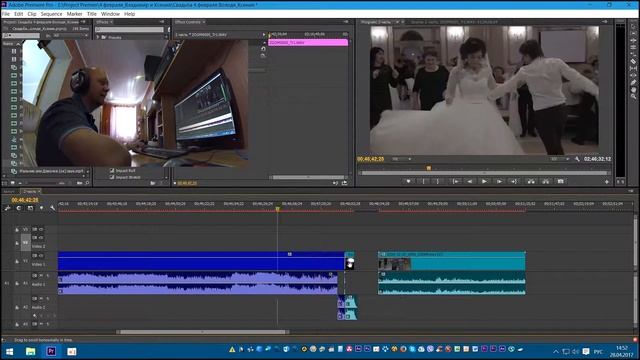The height and width of the screenshot is (360, 640).
Task: Open Program monitor settings wrench
Action: click(577, 159)
